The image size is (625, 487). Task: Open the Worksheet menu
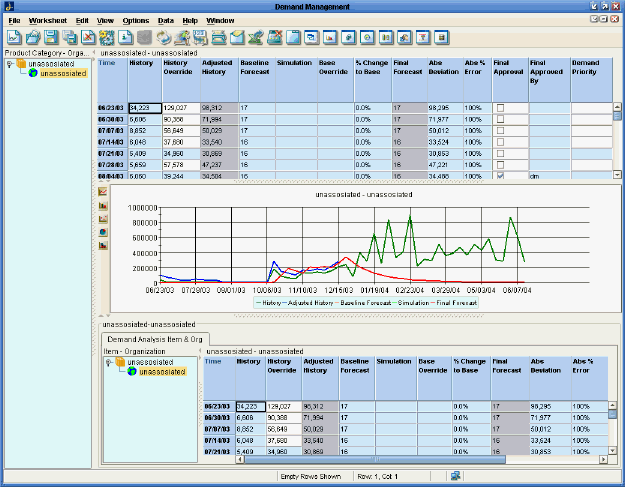pyautogui.click(x=48, y=20)
